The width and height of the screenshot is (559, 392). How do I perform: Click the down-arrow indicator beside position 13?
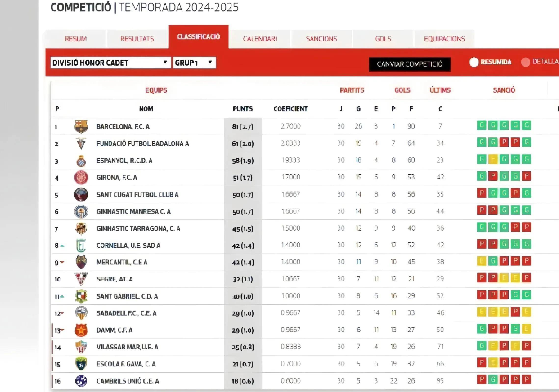coord(63,330)
